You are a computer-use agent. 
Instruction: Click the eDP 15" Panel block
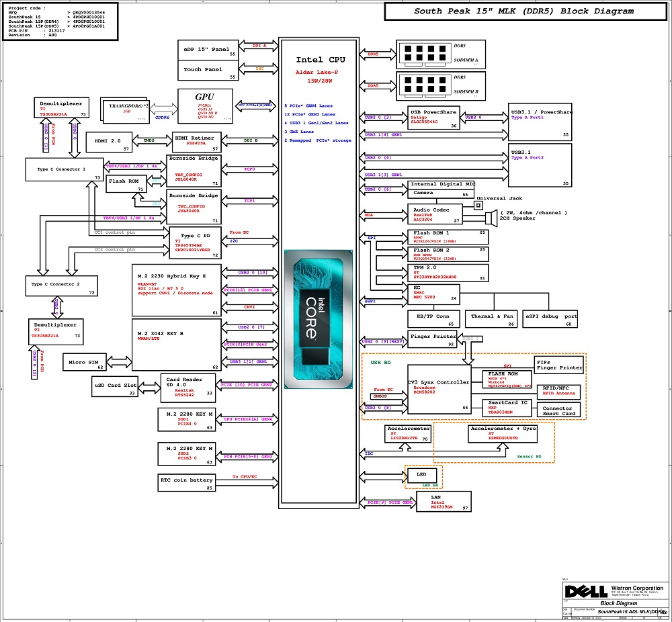tap(208, 50)
